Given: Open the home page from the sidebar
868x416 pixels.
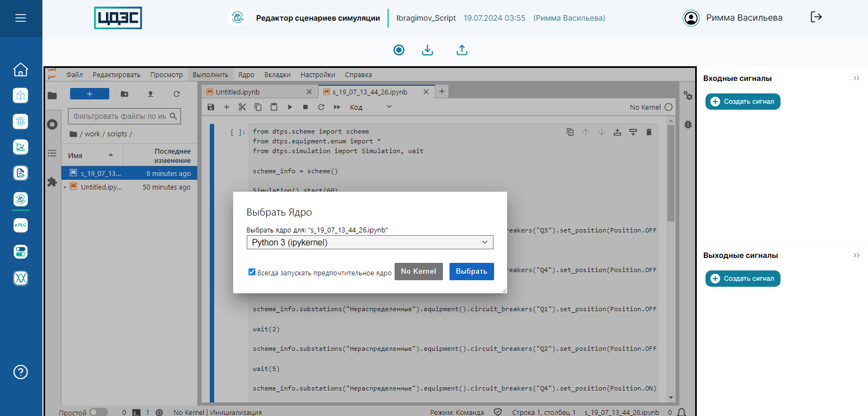Looking at the screenshot, I should [21, 70].
